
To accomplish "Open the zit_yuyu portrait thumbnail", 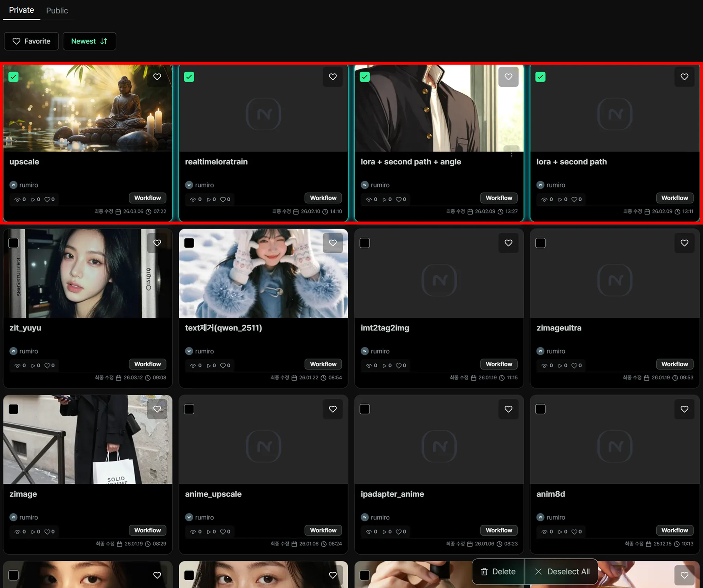I will 88,273.
